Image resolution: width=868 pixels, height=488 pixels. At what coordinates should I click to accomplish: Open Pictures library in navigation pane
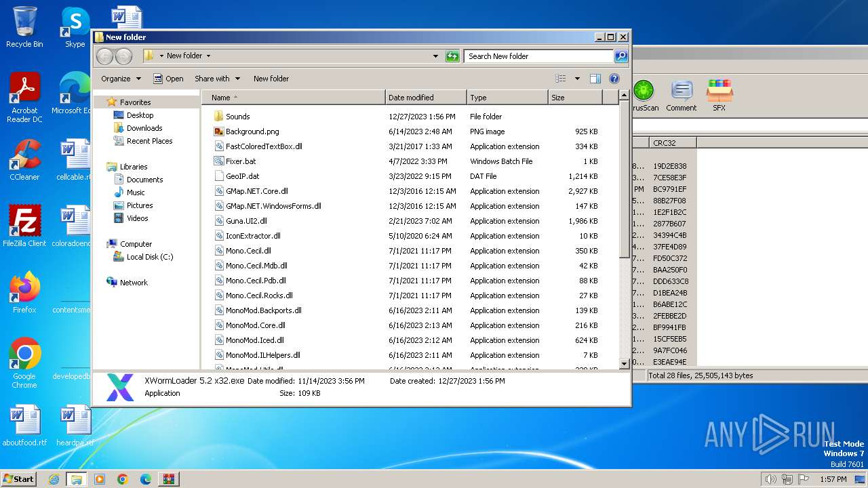pyautogui.click(x=140, y=205)
